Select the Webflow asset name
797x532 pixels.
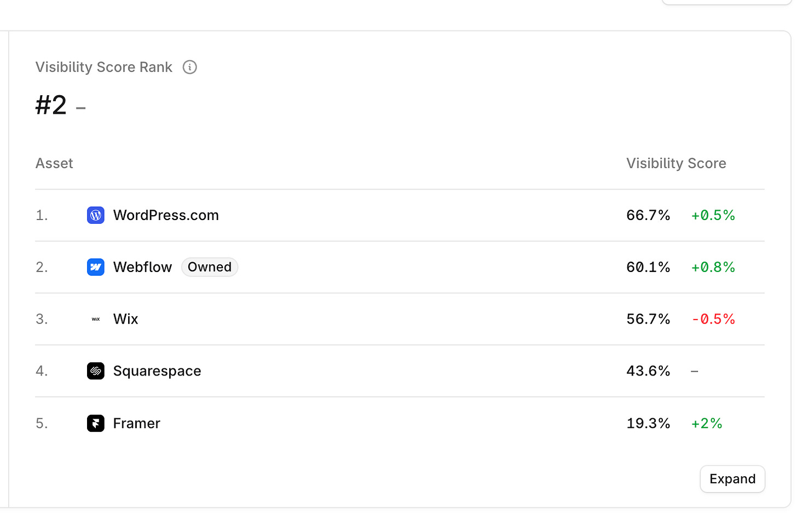[x=142, y=267]
